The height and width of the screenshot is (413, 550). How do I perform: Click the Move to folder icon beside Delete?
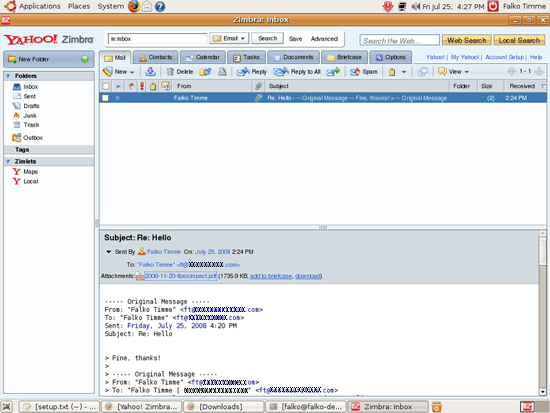205,72
